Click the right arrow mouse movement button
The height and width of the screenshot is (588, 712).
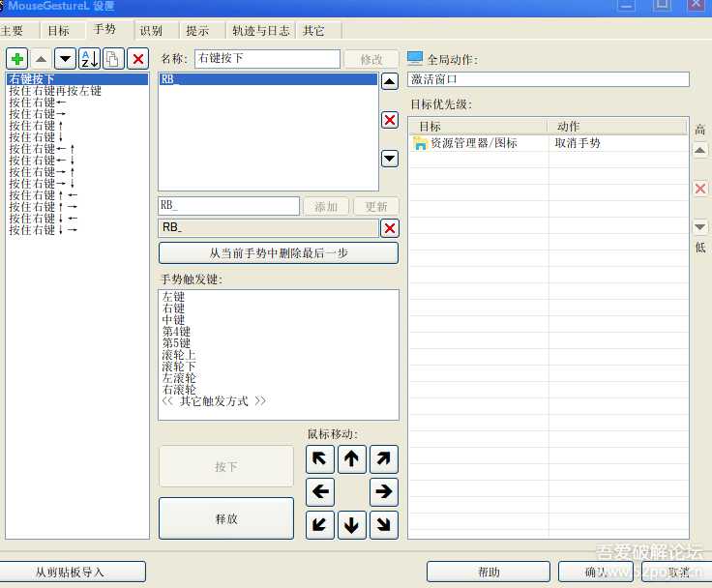click(384, 492)
